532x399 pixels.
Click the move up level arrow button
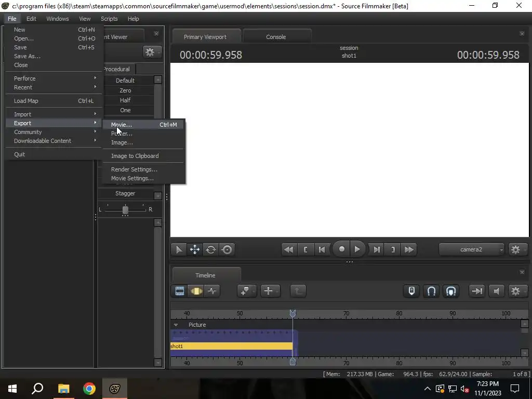[298, 291]
